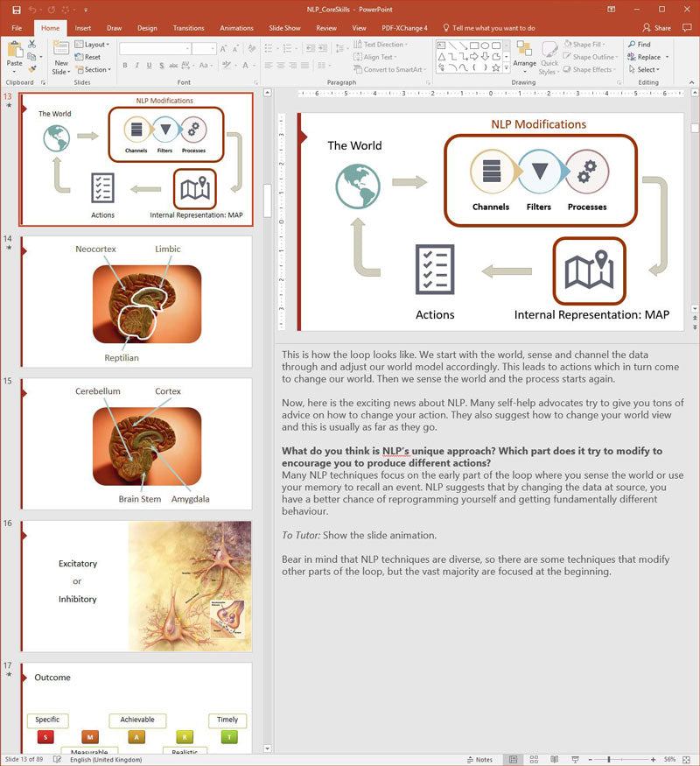Screen dimensions: 700x766
Task: Select slide 16 Excitatory thumbnail
Action: click(x=136, y=586)
